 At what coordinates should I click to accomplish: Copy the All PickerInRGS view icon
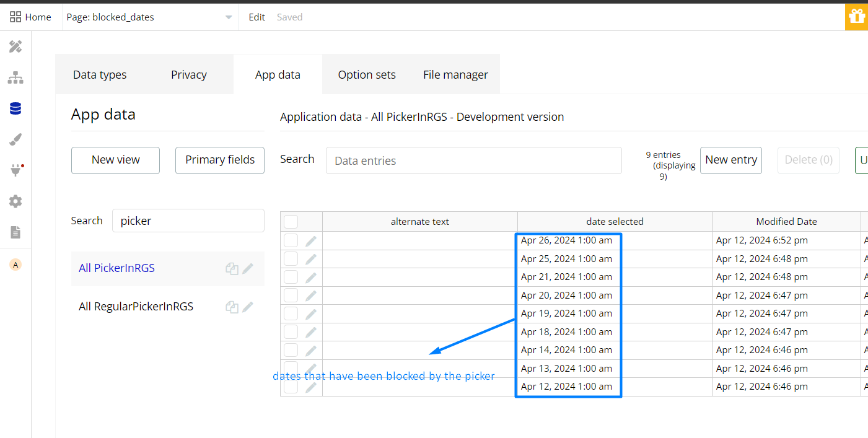pos(232,269)
